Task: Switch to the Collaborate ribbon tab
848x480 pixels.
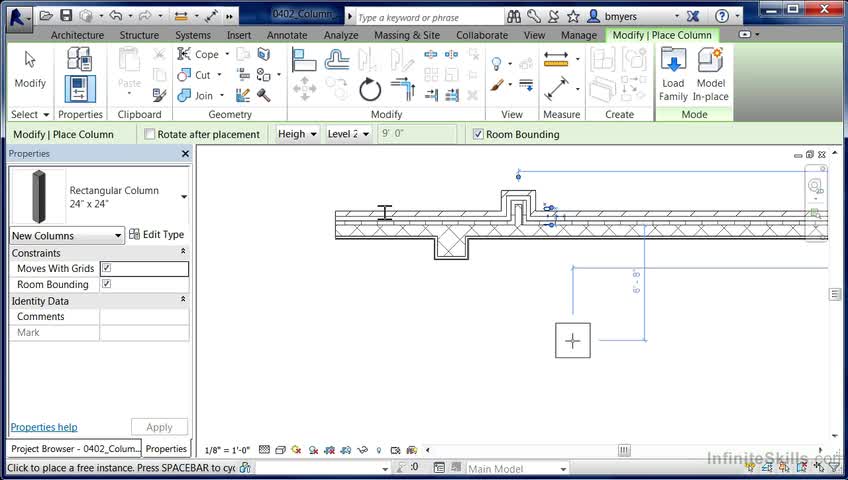Action: coord(482,35)
